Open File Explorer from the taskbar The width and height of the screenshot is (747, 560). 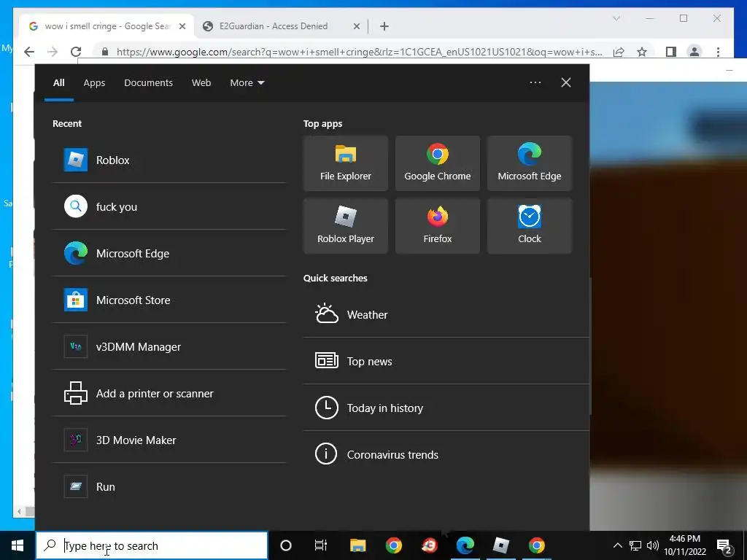click(x=357, y=545)
